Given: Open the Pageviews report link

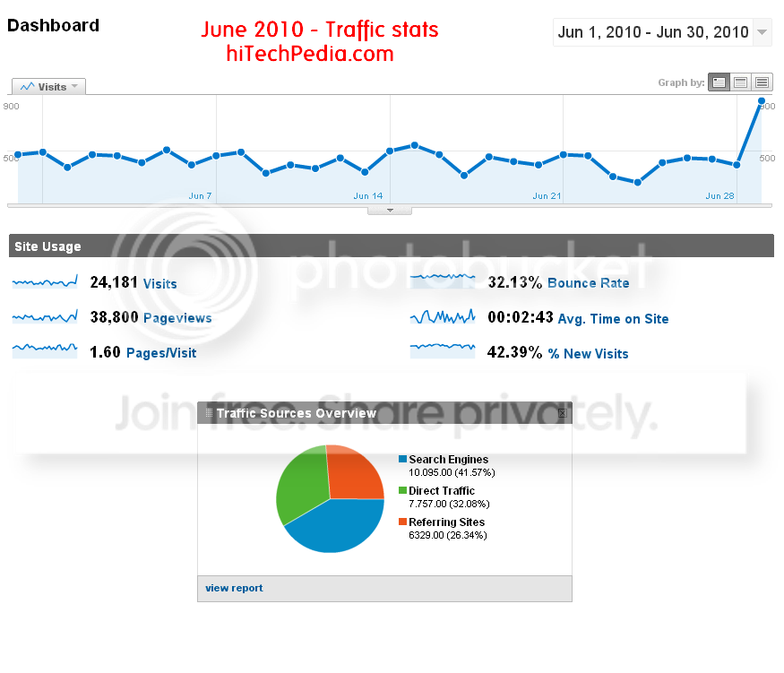Looking at the screenshot, I should (177, 318).
